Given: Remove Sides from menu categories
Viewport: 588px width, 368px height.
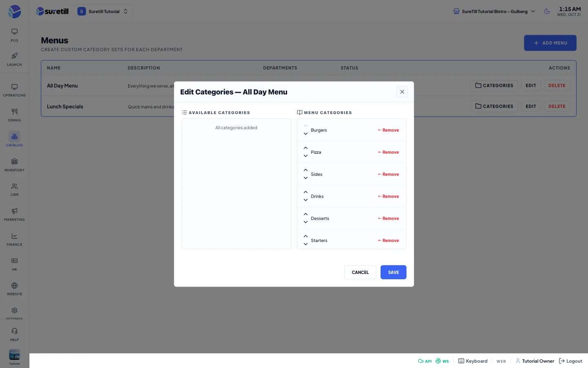Looking at the screenshot, I should tap(388, 174).
